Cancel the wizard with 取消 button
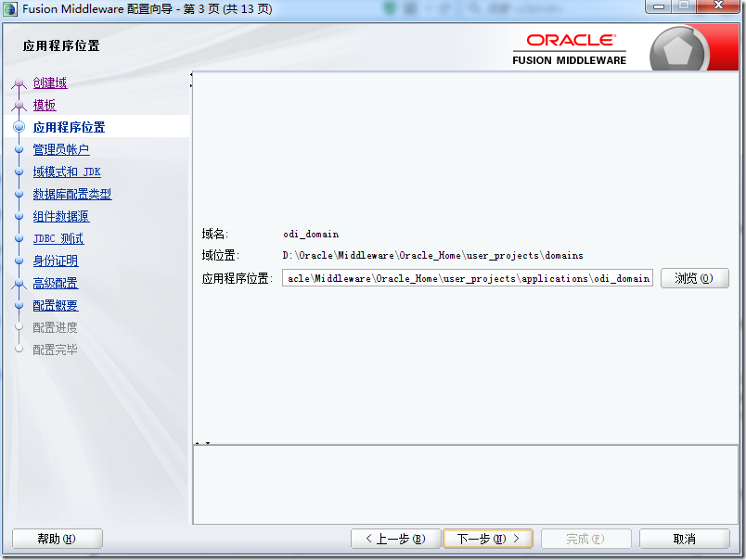746x560 pixels. [x=684, y=539]
